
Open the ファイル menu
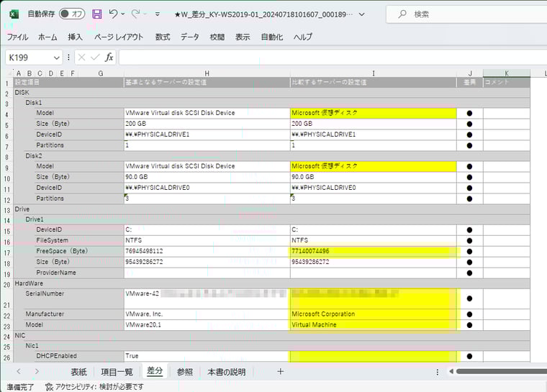click(17, 37)
